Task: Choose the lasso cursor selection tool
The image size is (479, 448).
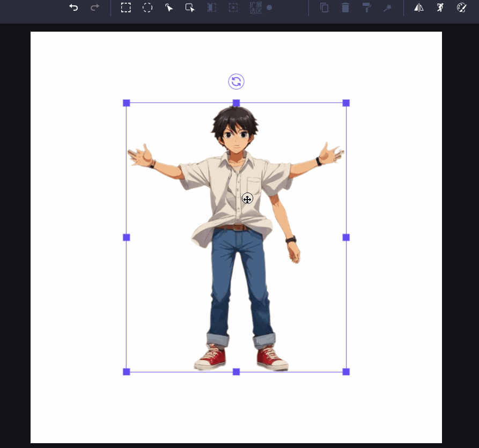Action: (168, 8)
